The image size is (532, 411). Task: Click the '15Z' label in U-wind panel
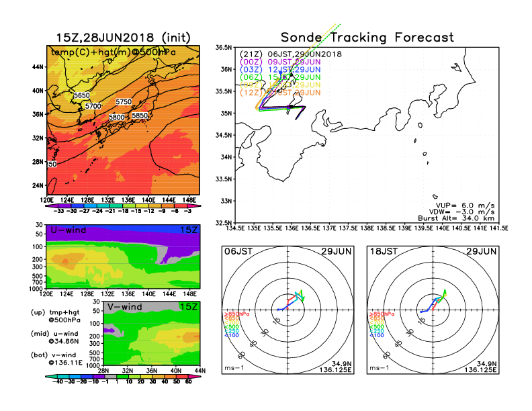click(x=189, y=230)
